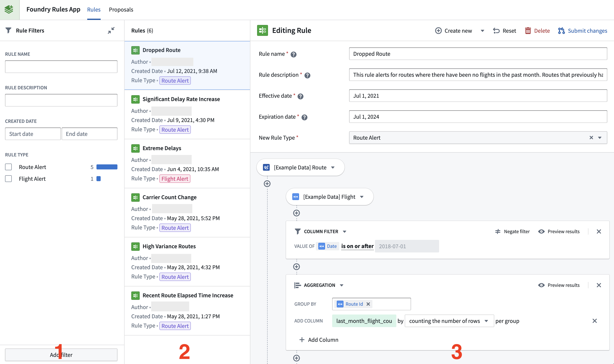Remove Route Id from Group By
Screen dimensions: 614x364
pyautogui.click(x=368, y=304)
